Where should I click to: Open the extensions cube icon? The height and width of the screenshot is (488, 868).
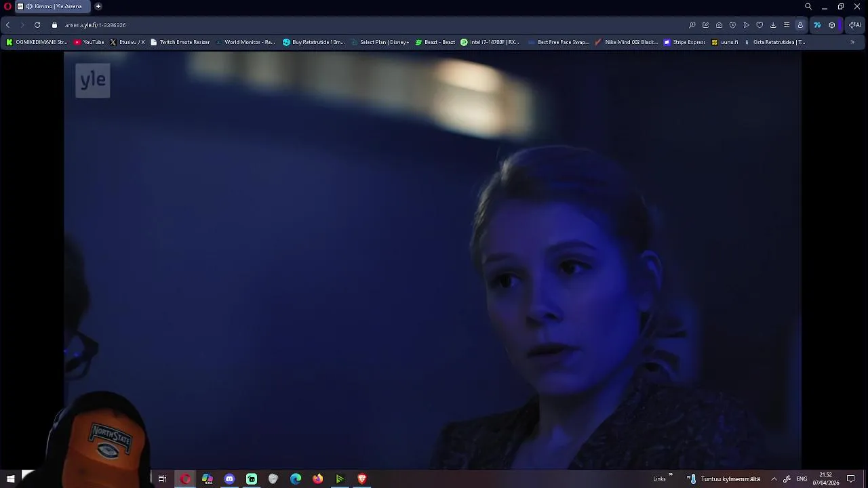click(832, 25)
